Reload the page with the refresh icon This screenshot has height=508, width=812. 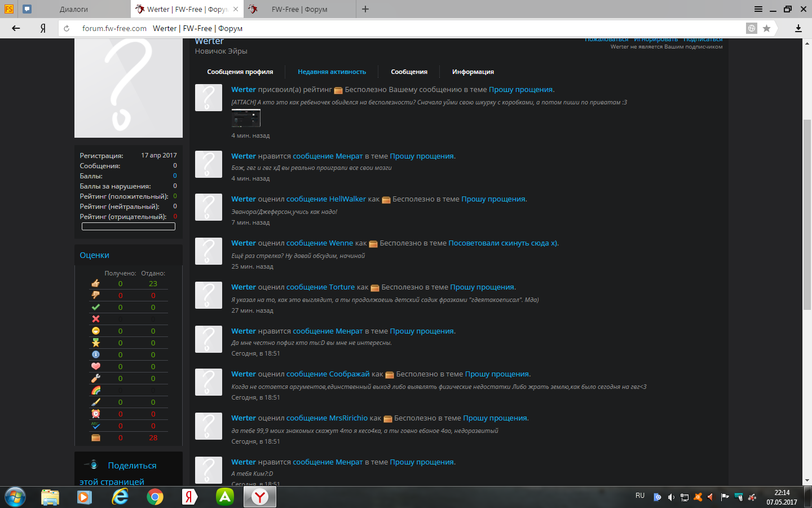click(x=67, y=28)
